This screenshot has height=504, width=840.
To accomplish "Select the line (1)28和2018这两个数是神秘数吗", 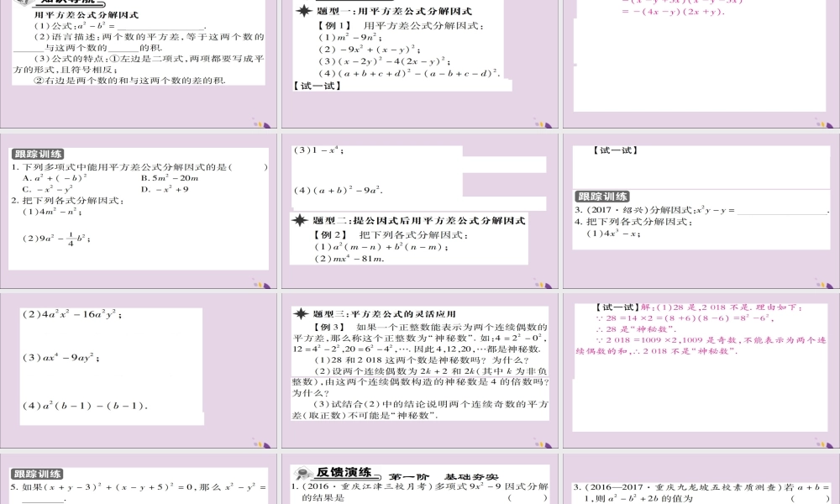I will click(422, 360).
